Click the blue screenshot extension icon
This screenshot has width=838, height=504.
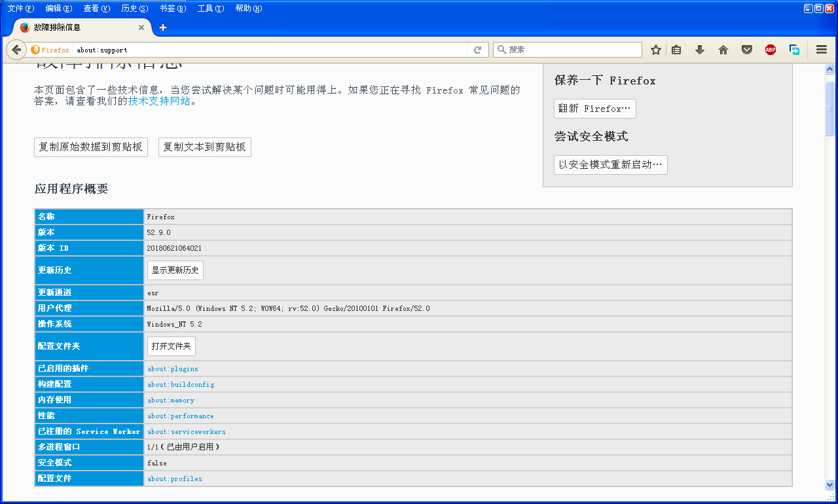click(794, 50)
